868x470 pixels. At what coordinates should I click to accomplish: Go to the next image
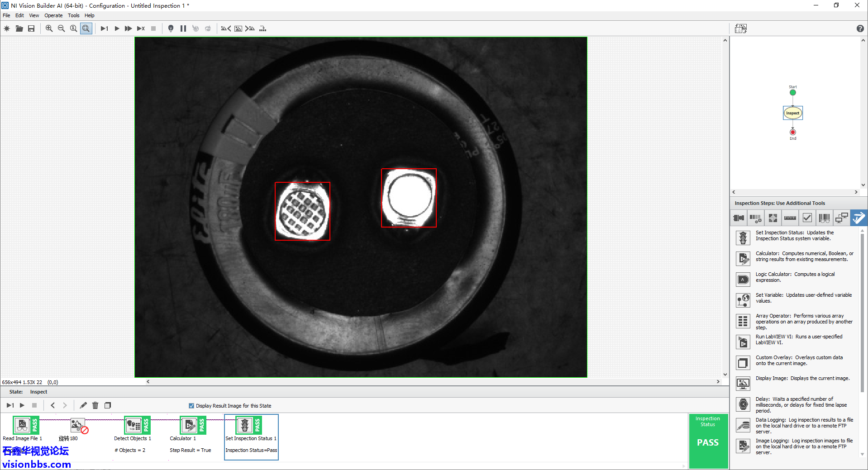250,28
